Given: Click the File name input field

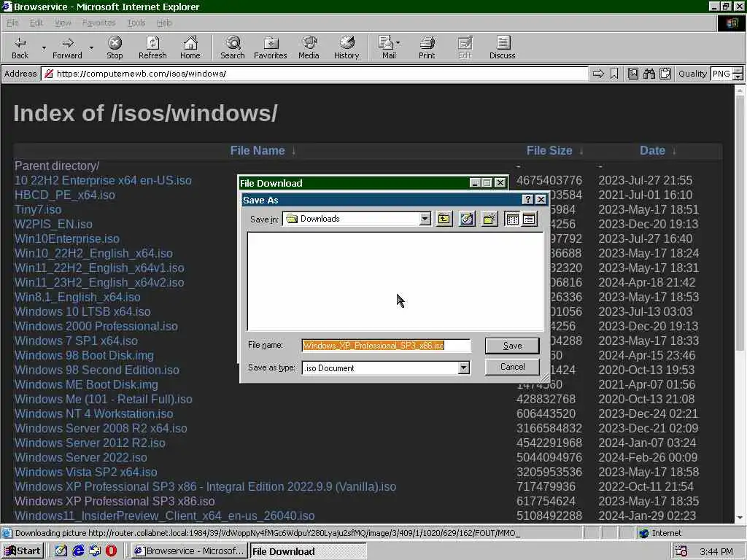Looking at the screenshot, I should 386,345.
